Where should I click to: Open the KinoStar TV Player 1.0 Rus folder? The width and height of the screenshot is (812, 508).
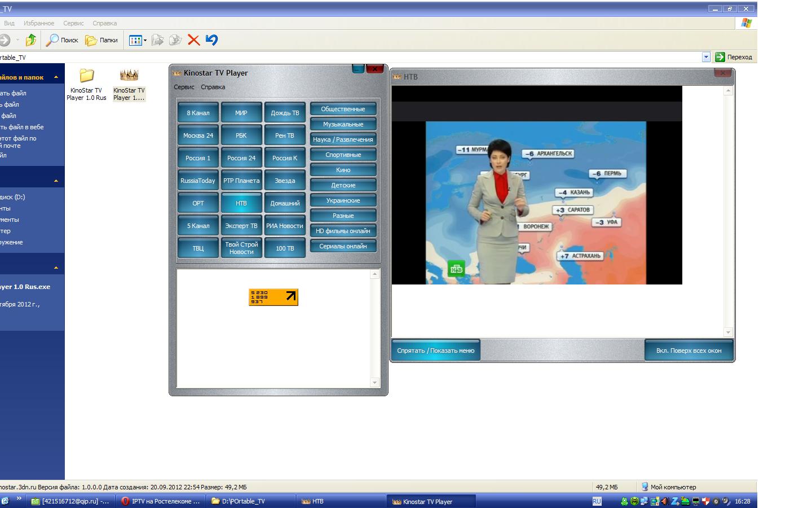point(86,76)
